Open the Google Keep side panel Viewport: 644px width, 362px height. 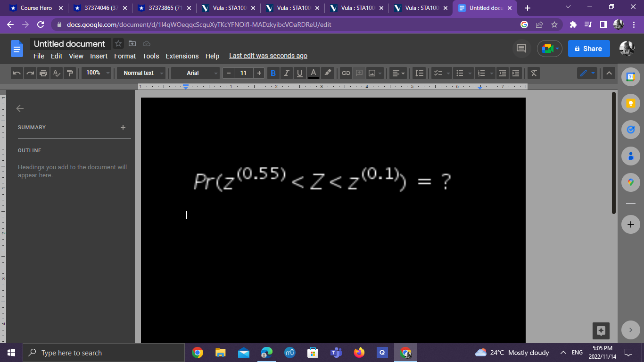(630, 103)
